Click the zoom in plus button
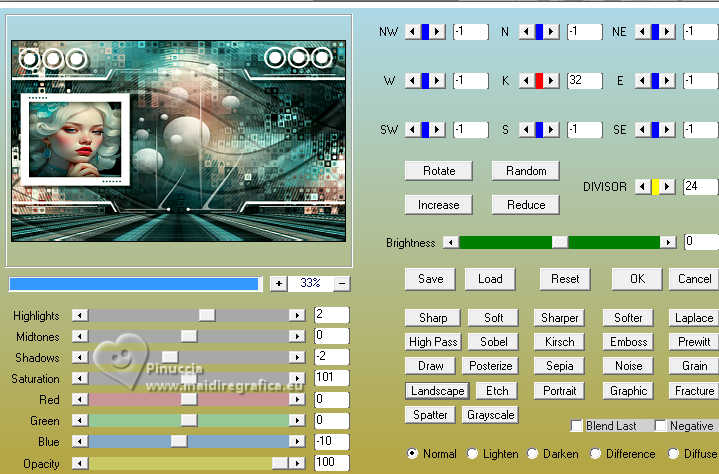The image size is (719, 474). coord(278,283)
